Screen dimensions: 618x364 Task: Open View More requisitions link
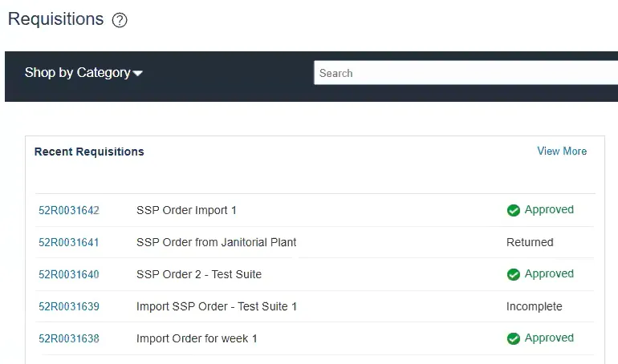[562, 151]
